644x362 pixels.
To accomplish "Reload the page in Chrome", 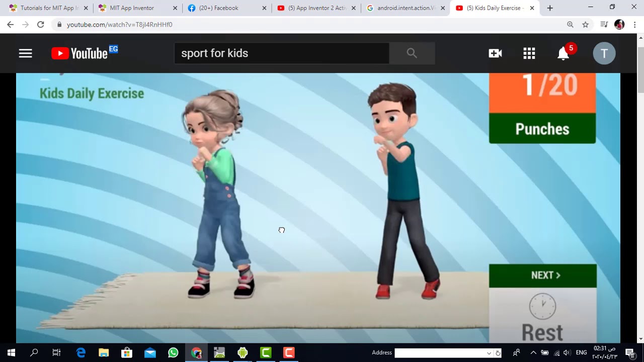I will click(41, 25).
